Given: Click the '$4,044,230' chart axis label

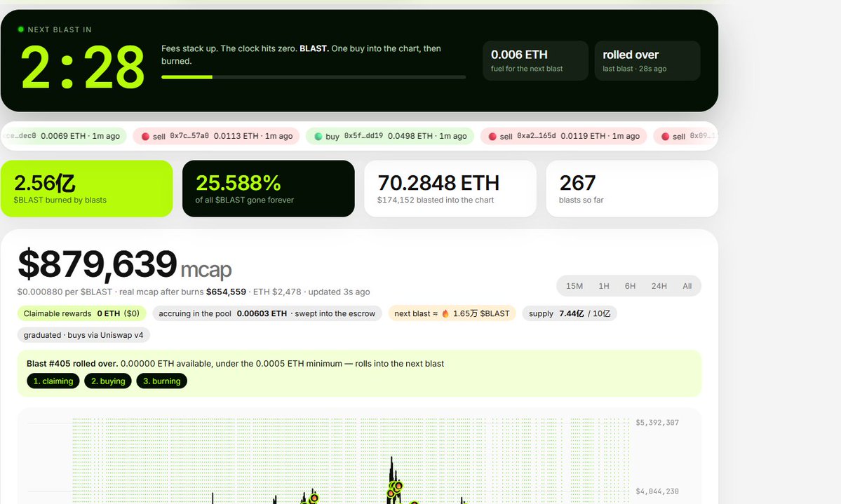Looking at the screenshot, I should pos(657,491).
